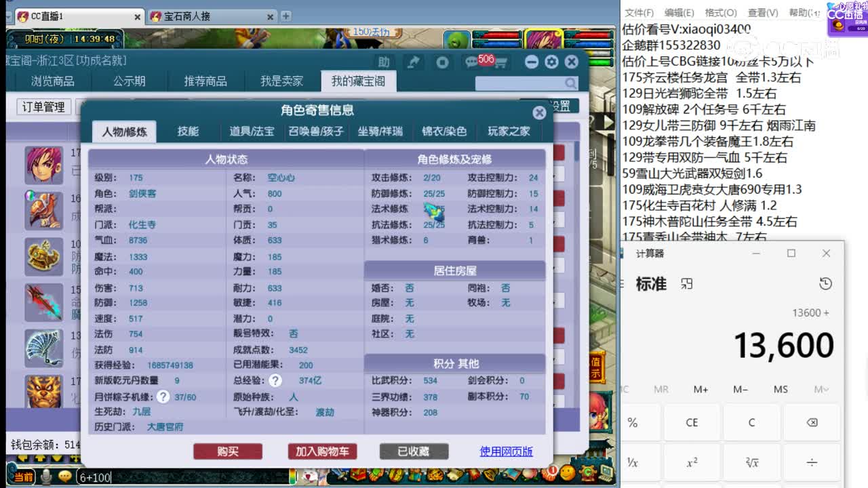Open Calculator history via the clock icon
Viewport: 868px width, 488px height.
[x=825, y=284]
